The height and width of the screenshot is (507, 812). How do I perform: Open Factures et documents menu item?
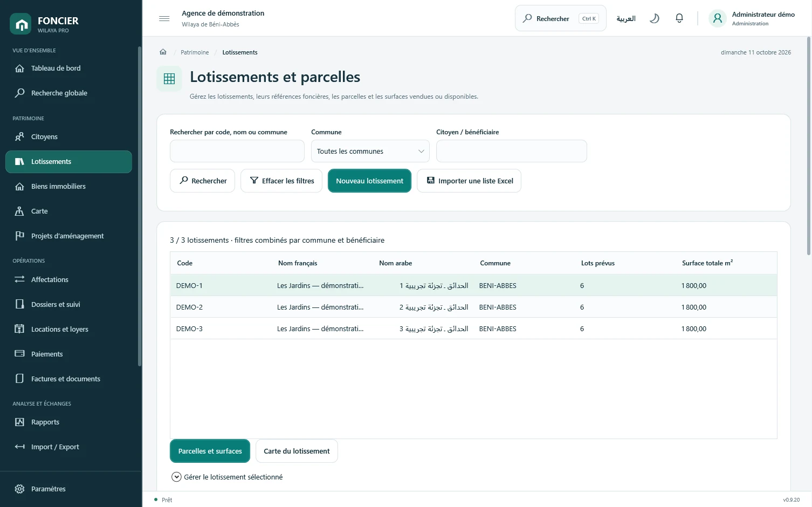click(68, 379)
